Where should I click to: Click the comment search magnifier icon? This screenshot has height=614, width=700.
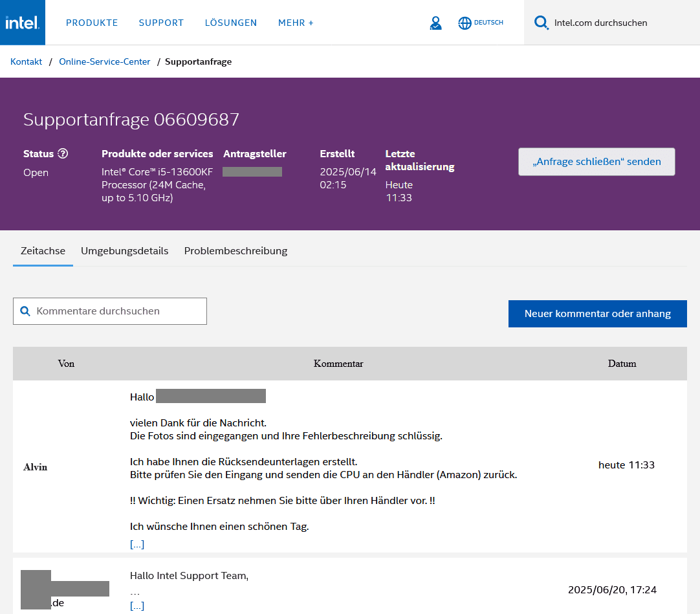coord(25,311)
